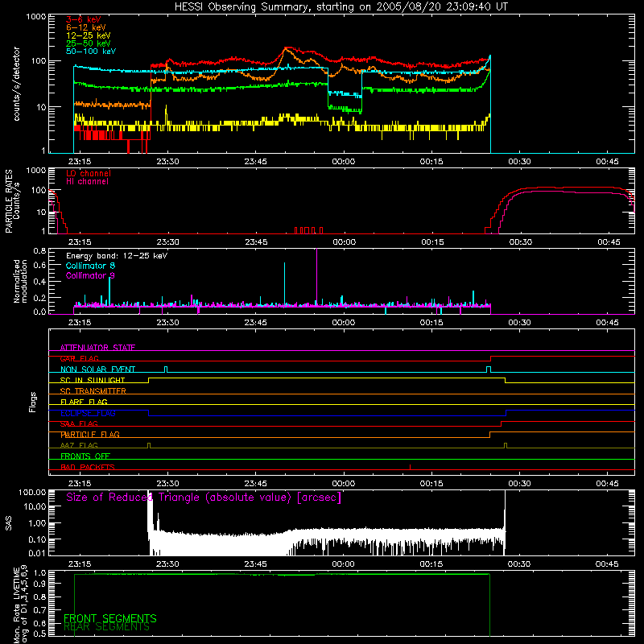Click the 100.00 y-axis value of the SAS panel
The height and width of the screenshot is (644, 644).
(x=32, y=492)
